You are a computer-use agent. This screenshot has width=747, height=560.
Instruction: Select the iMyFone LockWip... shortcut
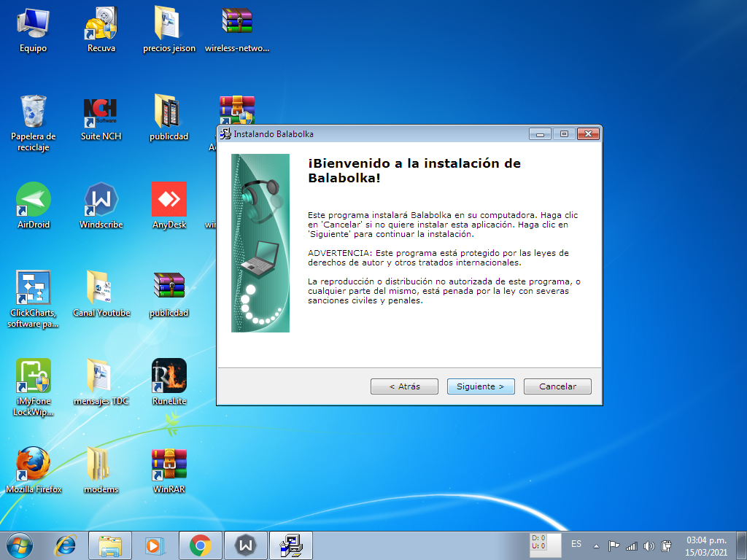pyautogui.click(x=34, y=387)
